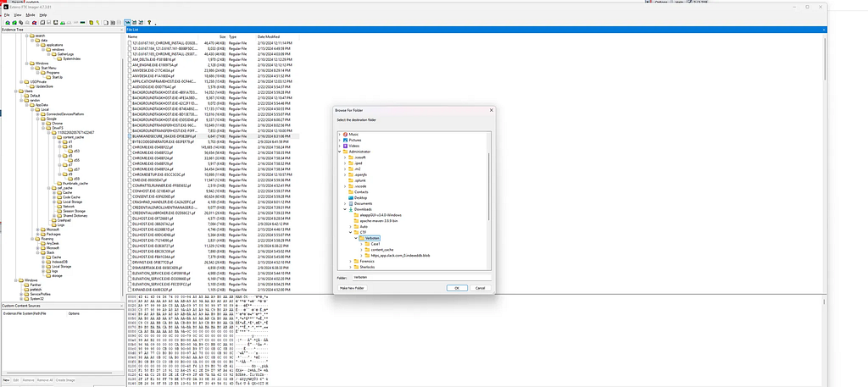Click Add All Attached Devices toolbar icon
This screenshot has height=387, width=868.
coord(14,23)
